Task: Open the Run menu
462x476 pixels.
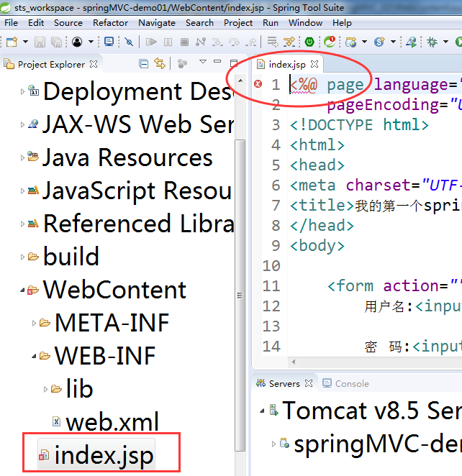Action: click(x=271, y=23)
